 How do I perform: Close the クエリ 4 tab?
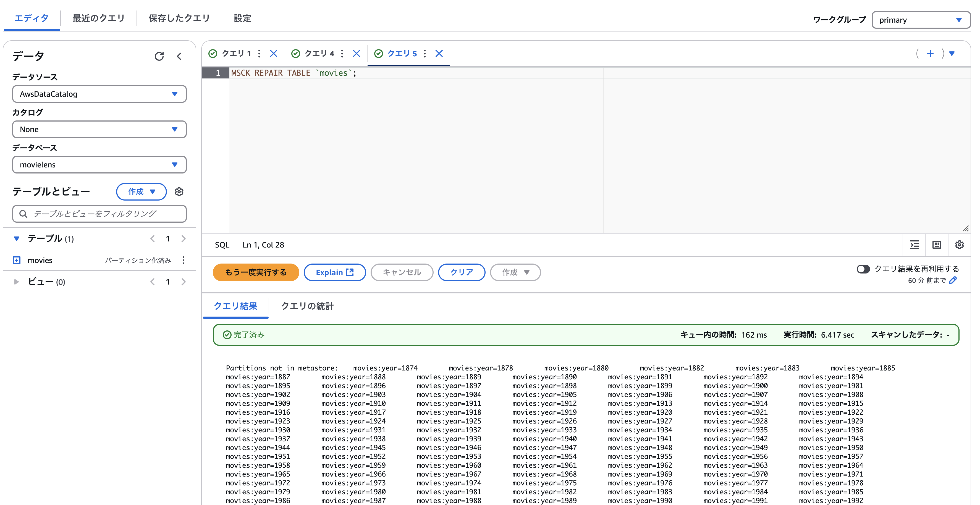[x=357, y=54]
